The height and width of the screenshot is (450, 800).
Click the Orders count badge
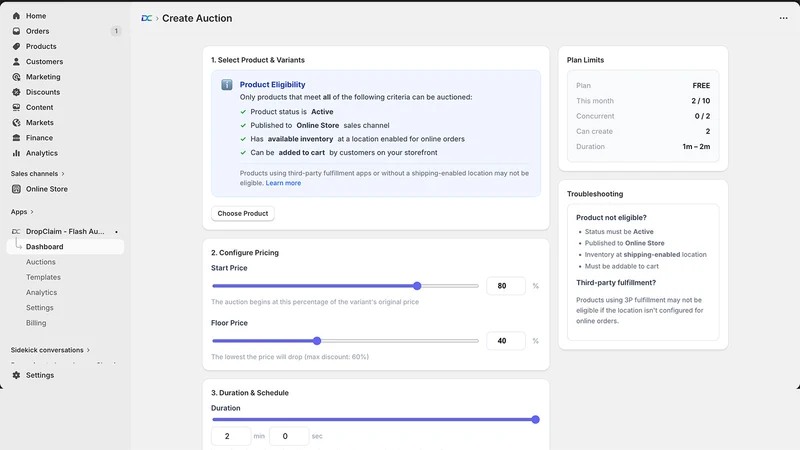coord(116,31)
